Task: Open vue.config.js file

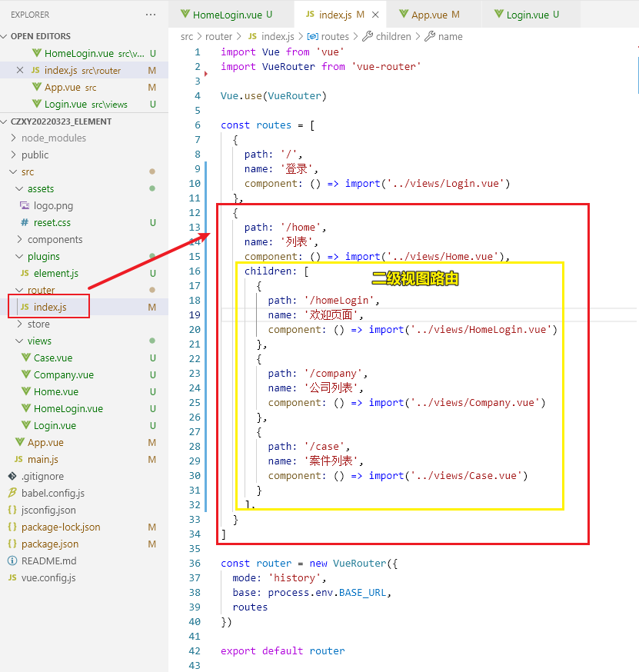Action: coord(48,577)
